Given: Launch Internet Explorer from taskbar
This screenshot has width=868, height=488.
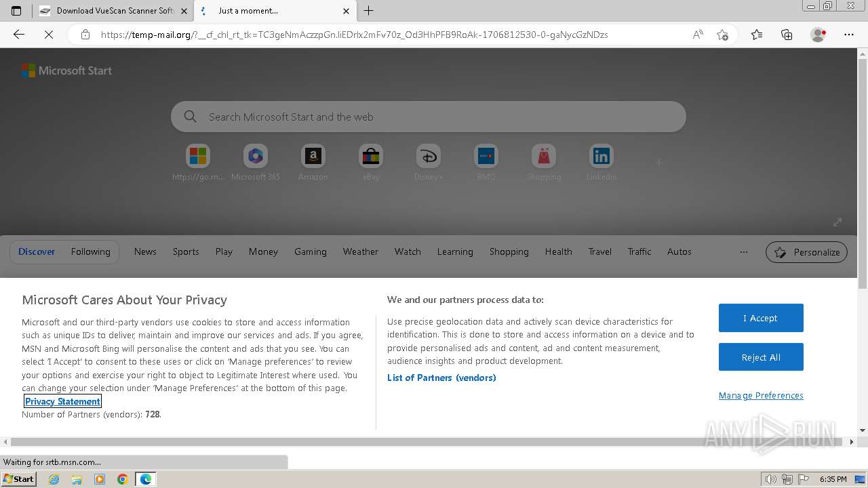Looking at the screenshot, I should point(54,479).
